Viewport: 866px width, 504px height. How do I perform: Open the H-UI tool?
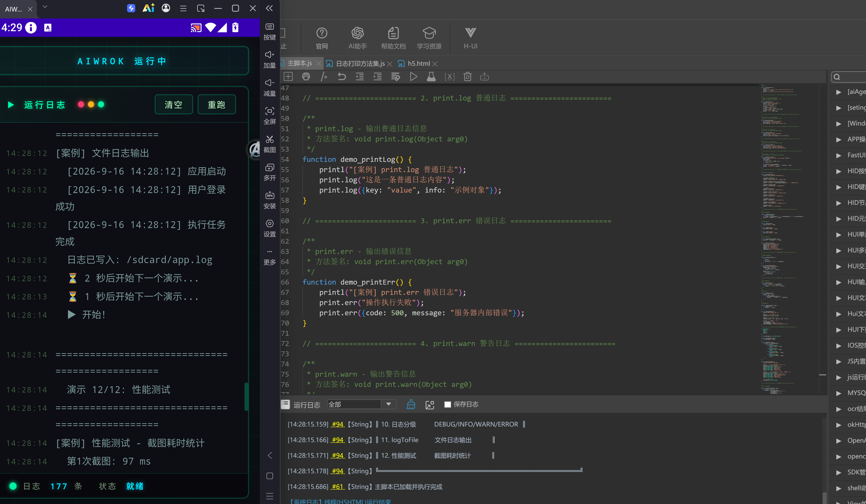[x=470, y=38]
